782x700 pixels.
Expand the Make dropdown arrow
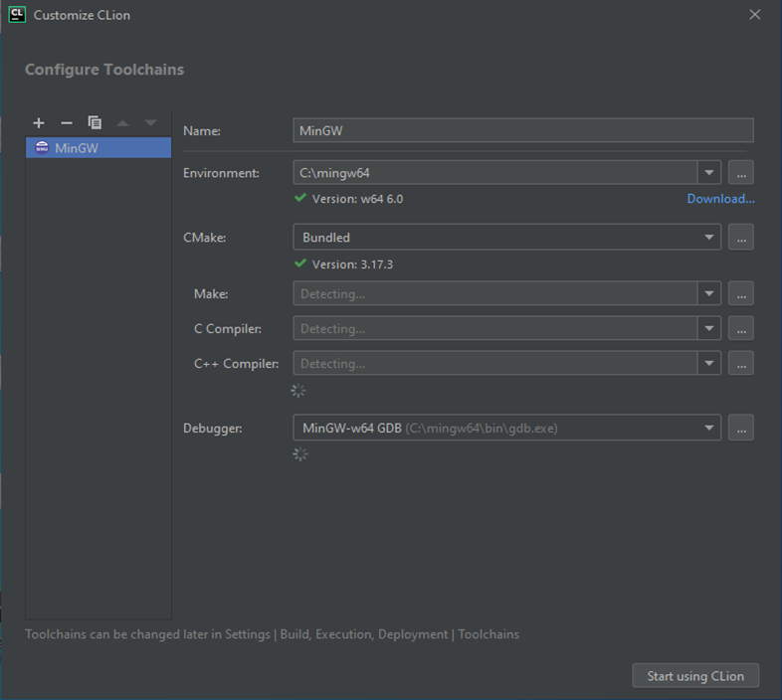[x=708, y=293]
